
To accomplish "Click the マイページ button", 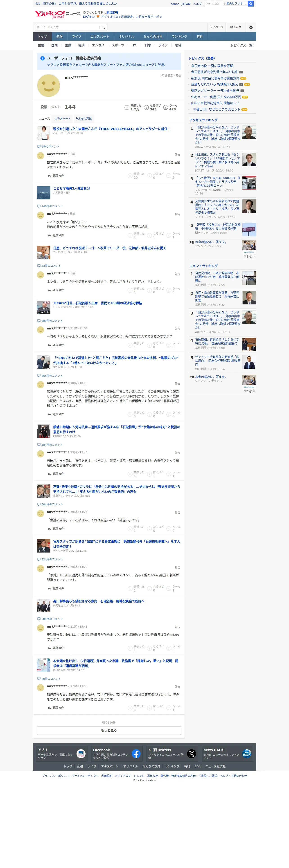I will tap(216, 27).
